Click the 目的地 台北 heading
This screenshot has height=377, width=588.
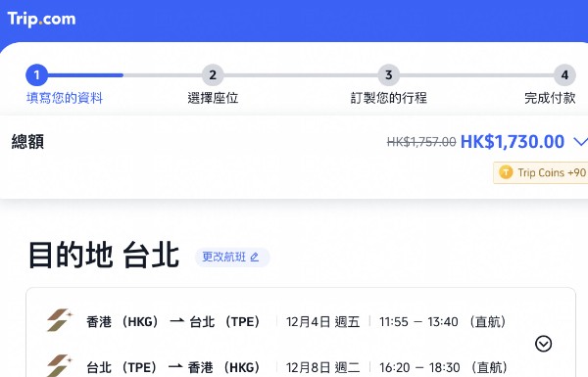pyautogui.click(x=104, y=256)
